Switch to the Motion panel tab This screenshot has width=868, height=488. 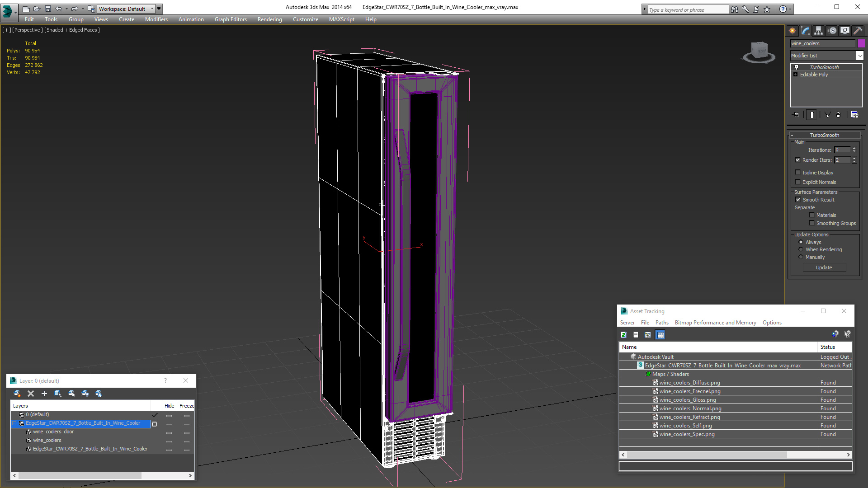pos(832,31)
